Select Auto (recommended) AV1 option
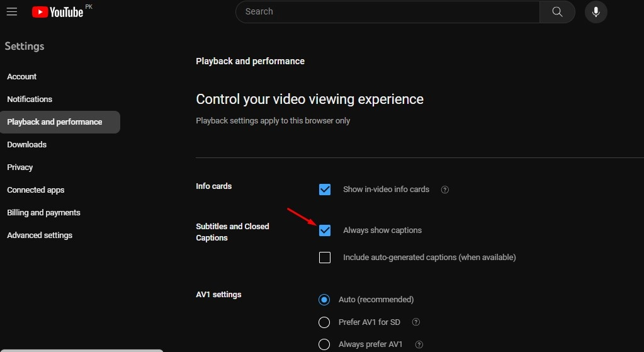This screenshot has width=644, height=352. tap(324, 300)
